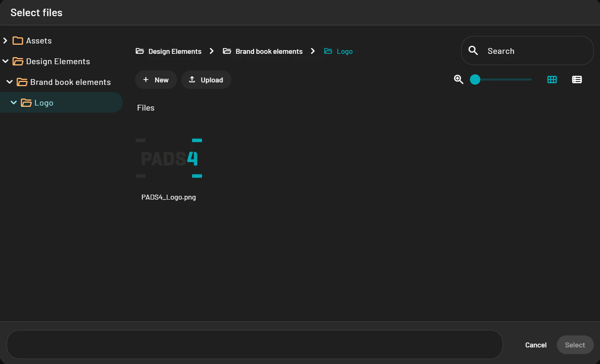The image size is (600, 364).
Task: Click the zoom magnifier icon
Action: [459, 80]
